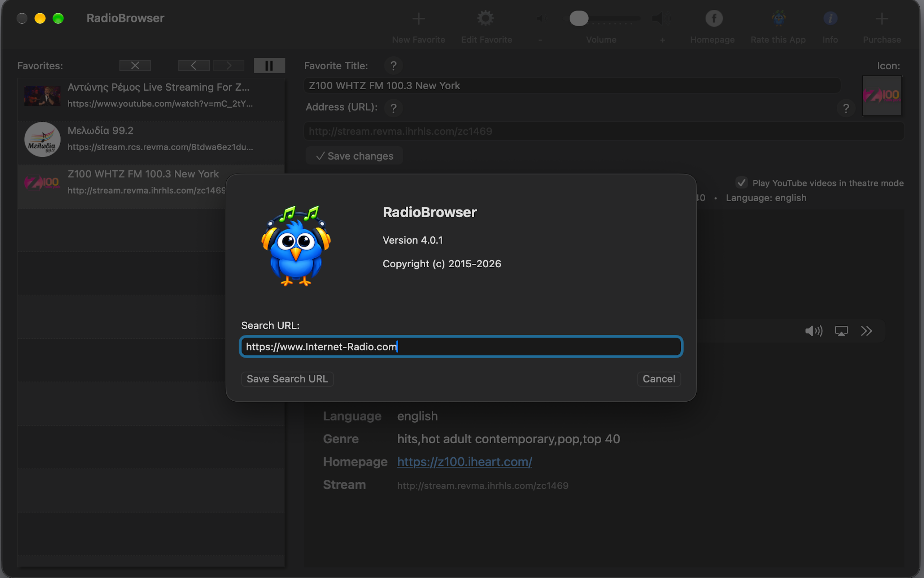Click the Save changes button

[354, 156]
